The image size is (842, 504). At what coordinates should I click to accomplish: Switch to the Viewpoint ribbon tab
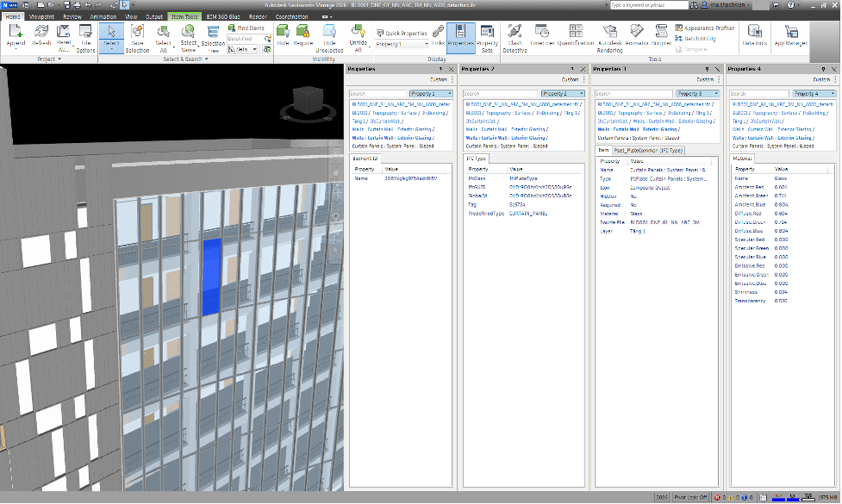coord(41,16)
